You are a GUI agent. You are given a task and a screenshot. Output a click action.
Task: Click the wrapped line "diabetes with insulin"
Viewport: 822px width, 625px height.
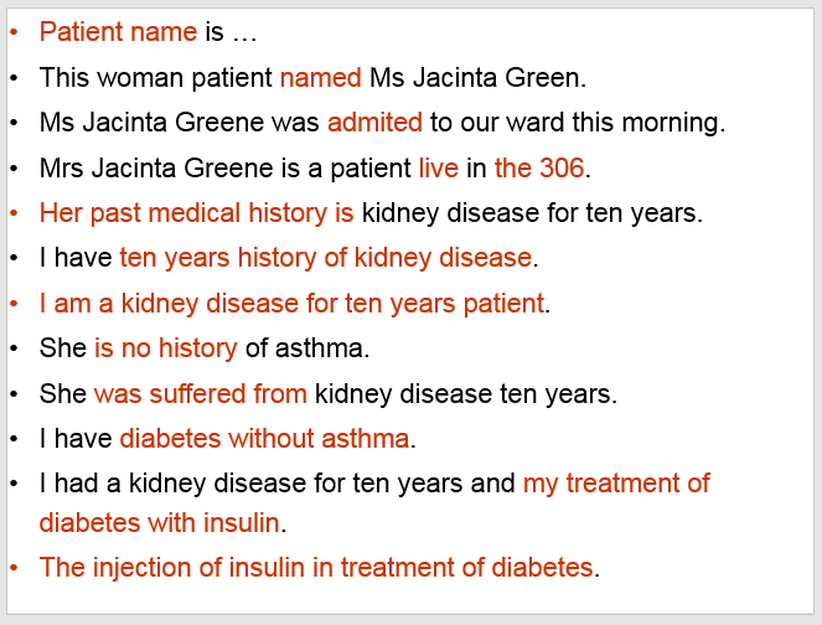(x=159, y=523)
